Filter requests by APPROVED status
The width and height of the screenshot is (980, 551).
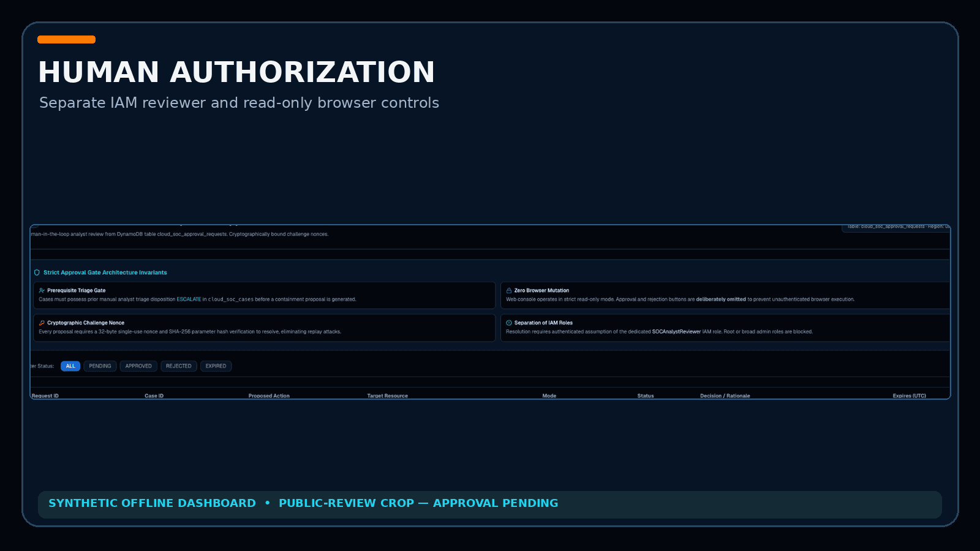pos(138,366)
